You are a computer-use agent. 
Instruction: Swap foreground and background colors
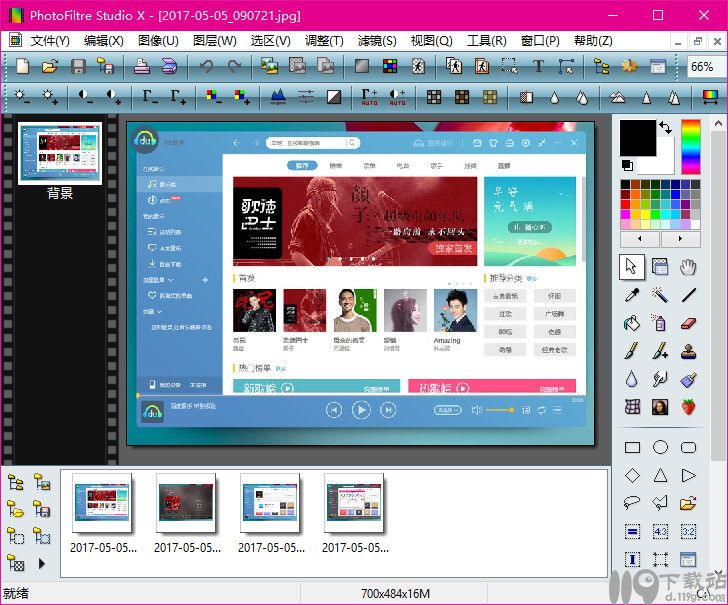[665, 128]
